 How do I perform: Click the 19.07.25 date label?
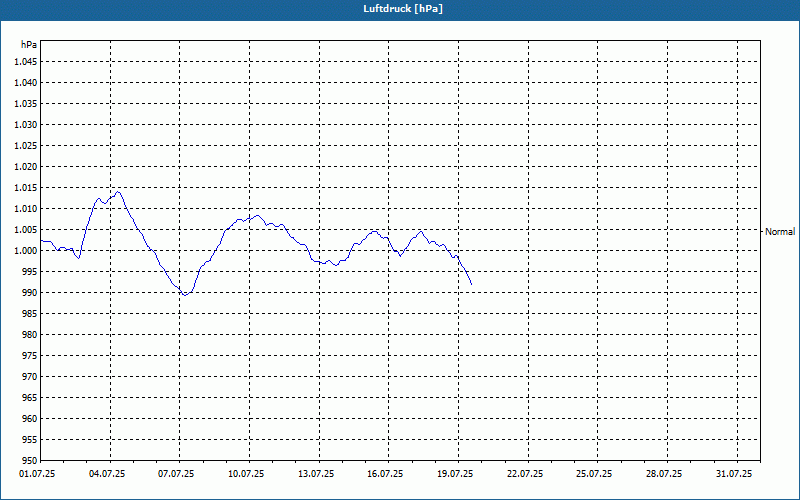pos(455,474)
